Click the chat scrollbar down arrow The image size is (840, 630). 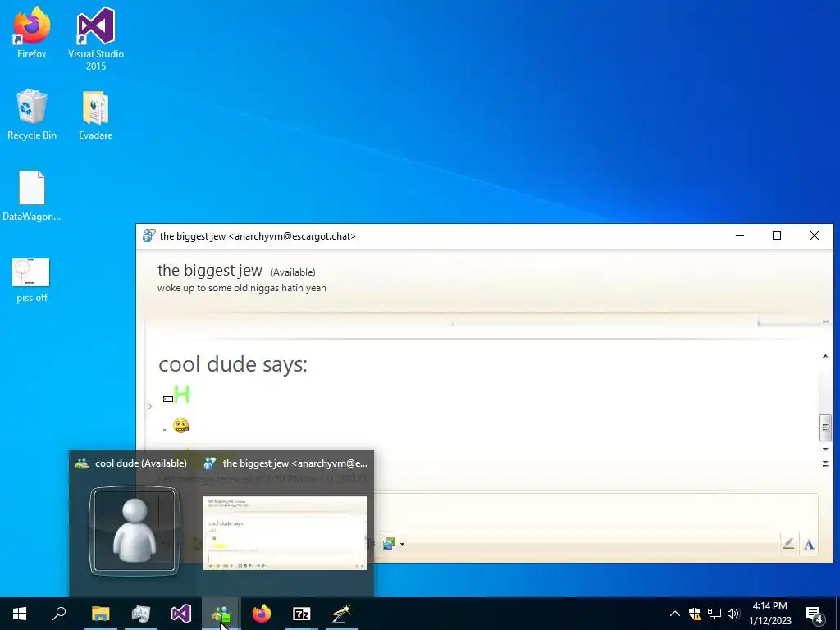pos(825,449)
